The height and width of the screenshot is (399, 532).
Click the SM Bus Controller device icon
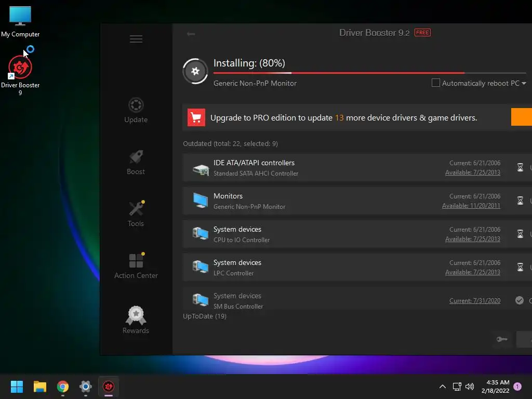201,300
